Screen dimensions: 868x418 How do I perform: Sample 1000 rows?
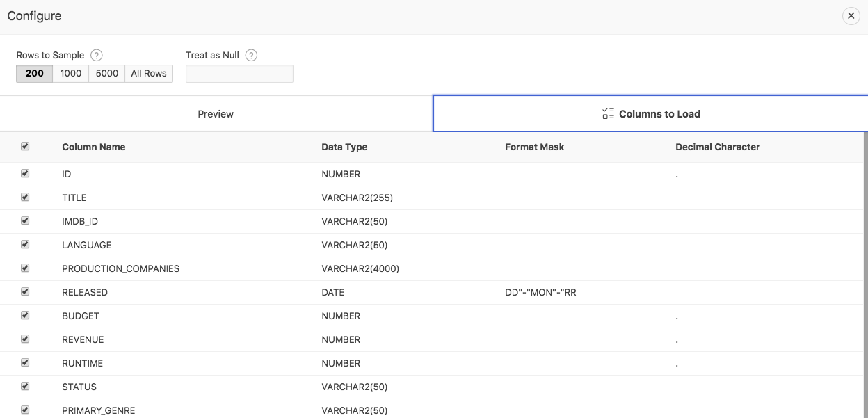(x=71, y=74)
